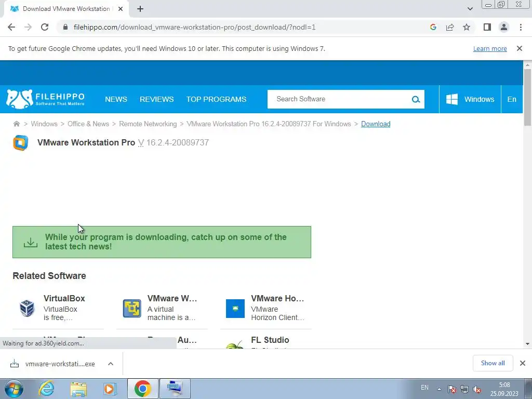The width and height of the screenshot is (532, 399).
Task: Focus the Search Software field
Action: click(x=339, y=99)
